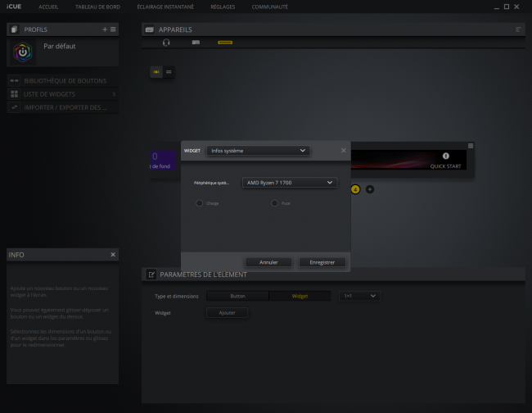Select the headset device icon
Viewport: 532px width, 413px height.
click(x=166, y=42)
